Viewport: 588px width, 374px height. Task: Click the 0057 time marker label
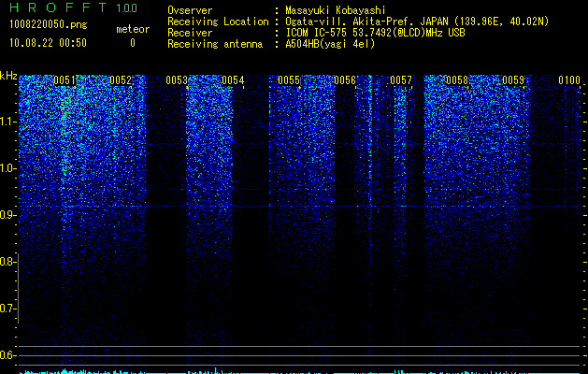click(401, 80)
